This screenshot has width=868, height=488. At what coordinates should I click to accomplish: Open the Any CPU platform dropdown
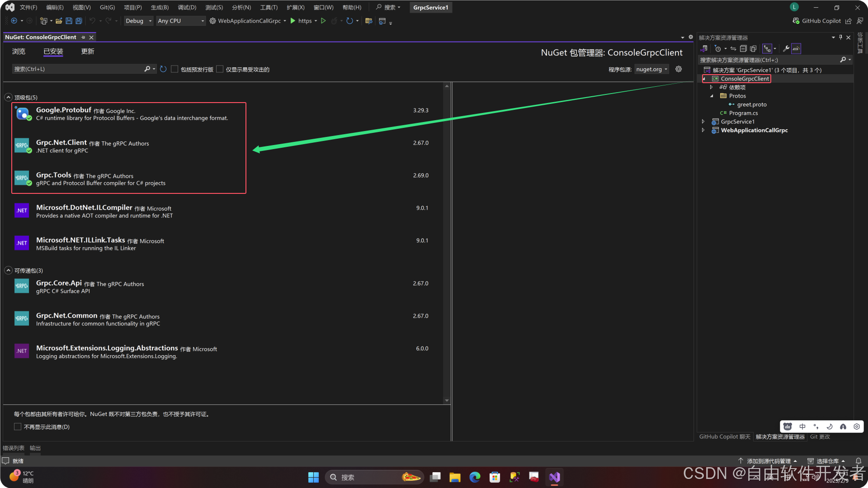[181, 21]
